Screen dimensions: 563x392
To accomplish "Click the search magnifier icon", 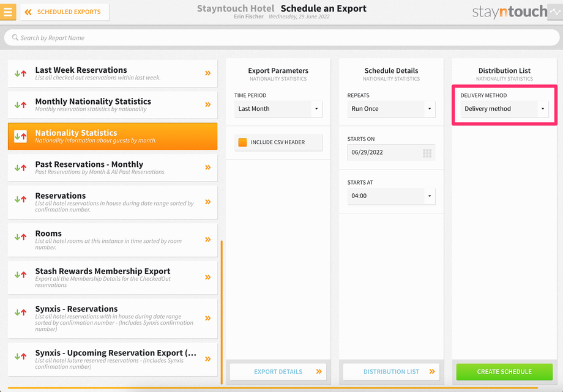I will click(15, 37).
